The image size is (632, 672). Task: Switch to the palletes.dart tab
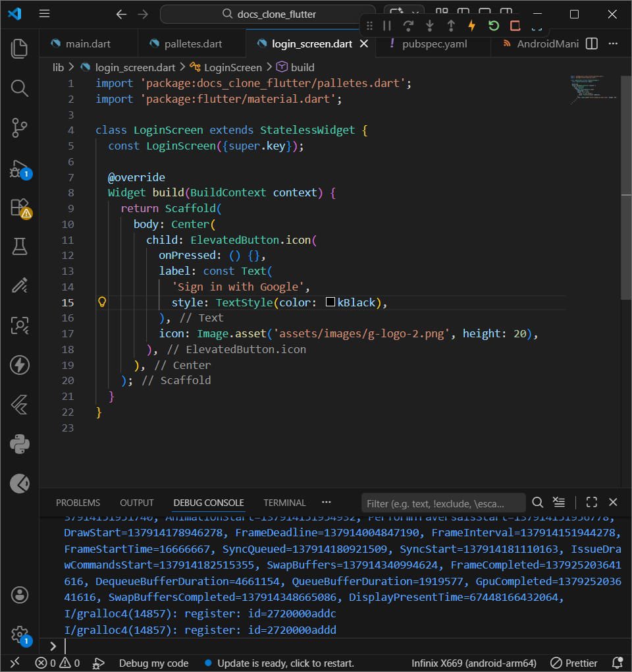click(x=193, y=43)
